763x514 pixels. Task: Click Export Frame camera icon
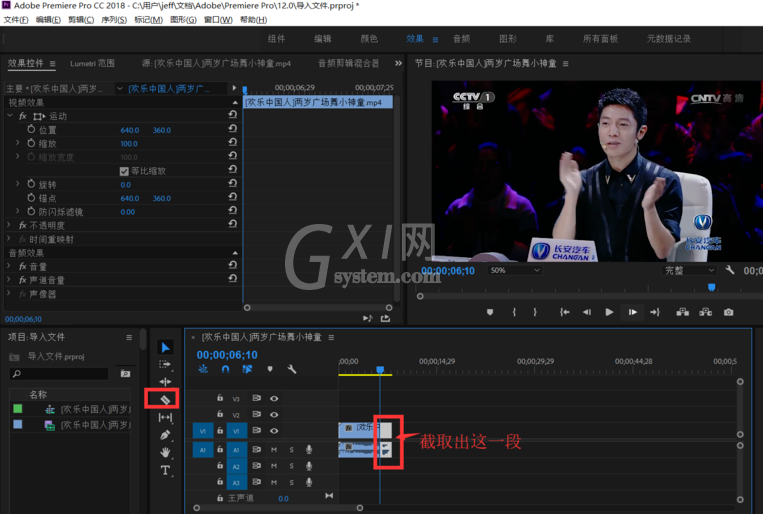click(728, 312)
